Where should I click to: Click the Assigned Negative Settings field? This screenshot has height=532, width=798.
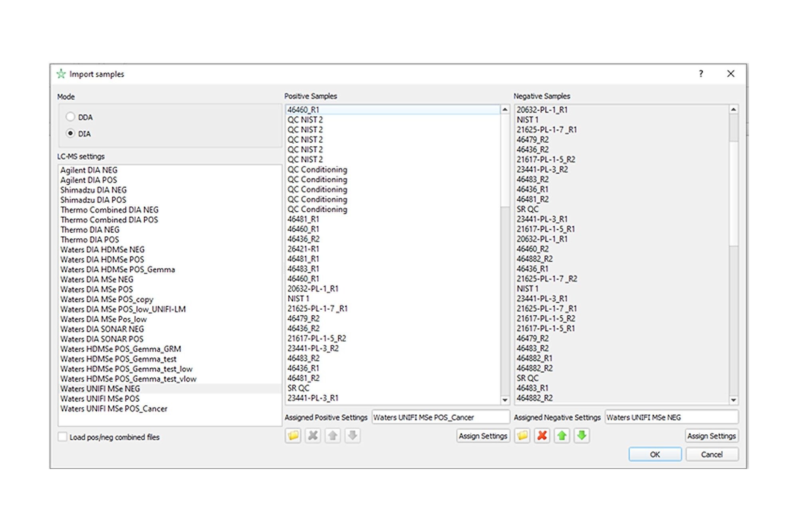pyautogui.click(x=671, y=417)
